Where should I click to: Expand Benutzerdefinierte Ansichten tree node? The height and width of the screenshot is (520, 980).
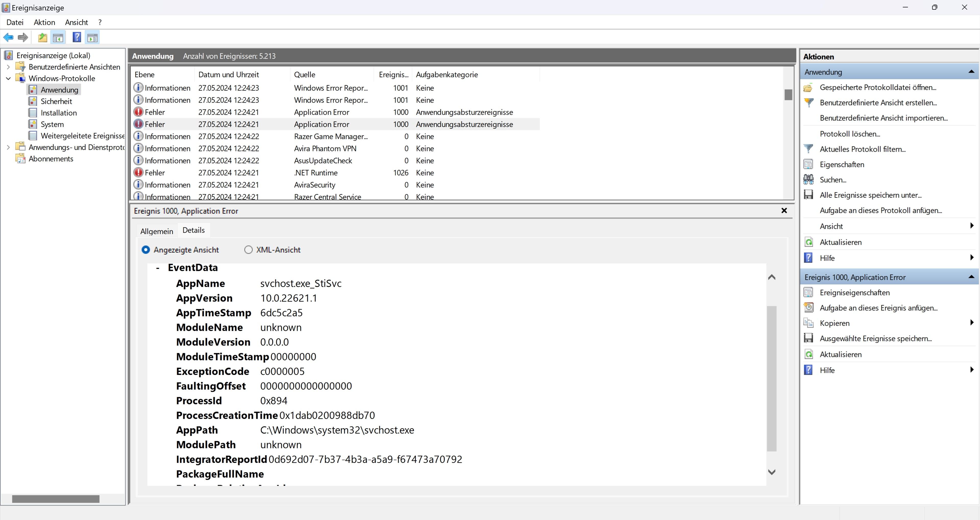8,67
